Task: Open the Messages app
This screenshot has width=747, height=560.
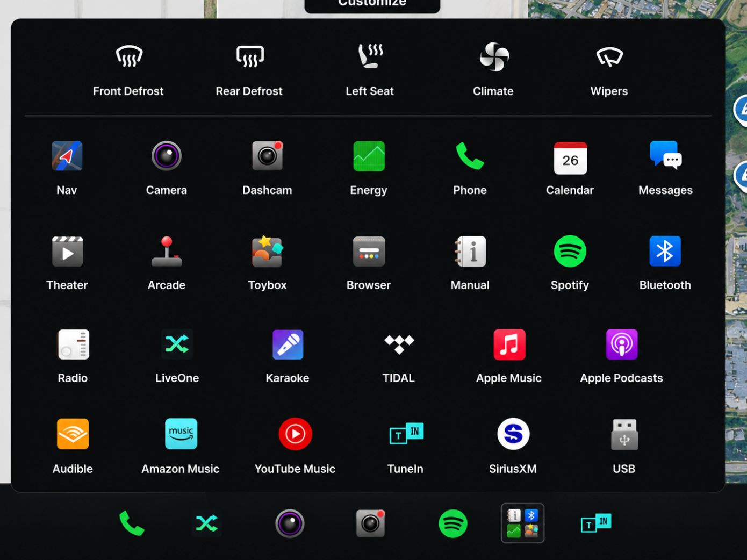Action: pyautogui.click(x=665, y=168)
